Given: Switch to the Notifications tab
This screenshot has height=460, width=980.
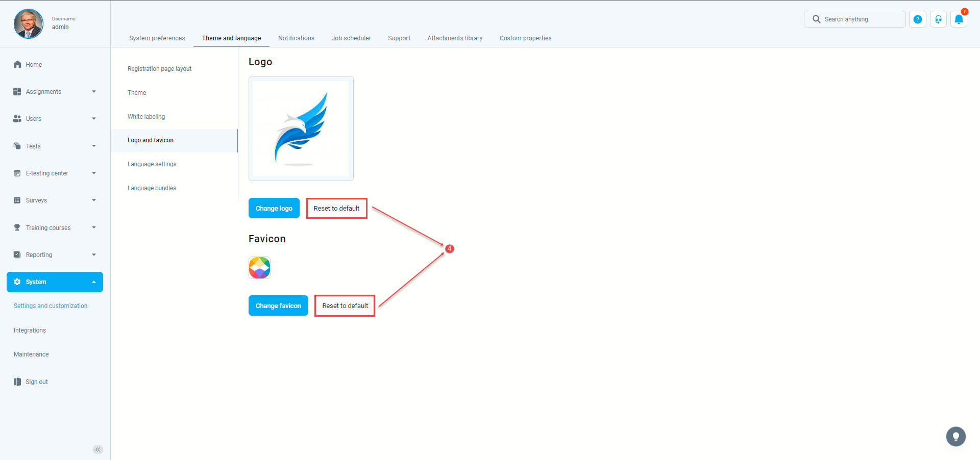Looking at the screenshot, I should coord(296,38).
